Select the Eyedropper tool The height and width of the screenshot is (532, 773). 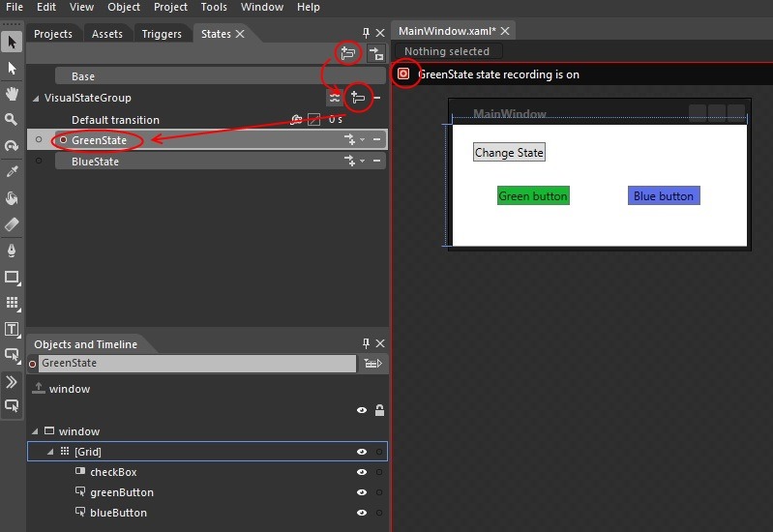13,172
